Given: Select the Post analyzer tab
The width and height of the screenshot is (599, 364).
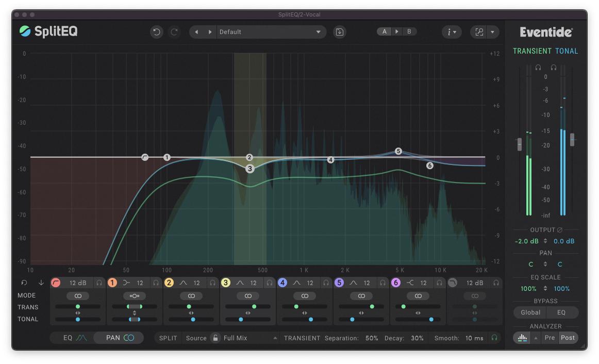Looking at the screenshot, I should click(568, 338).
